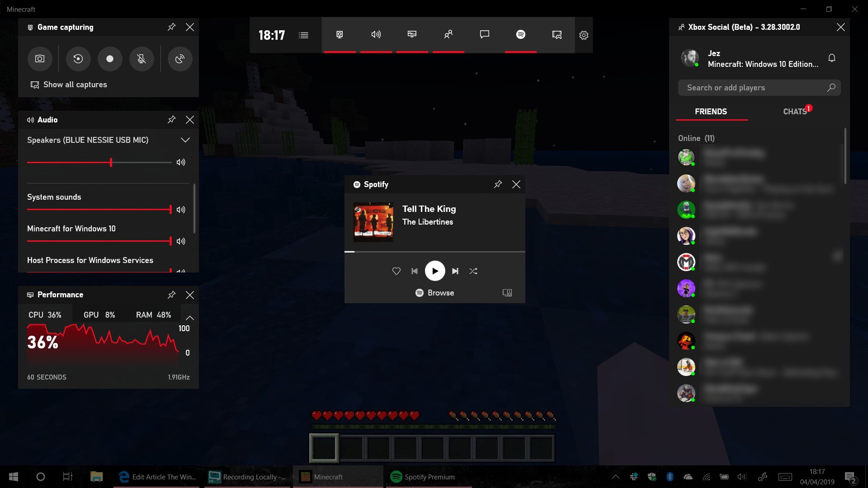Image resolution: width=868 pixels, height=488 pixels.
Task: Select the GPU performance tab
Action: click(x=99, y=315)
